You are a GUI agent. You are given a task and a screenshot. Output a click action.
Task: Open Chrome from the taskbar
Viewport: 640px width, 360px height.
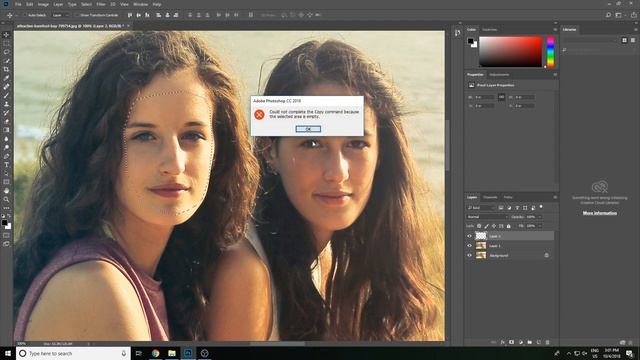[x=156, y=353]
